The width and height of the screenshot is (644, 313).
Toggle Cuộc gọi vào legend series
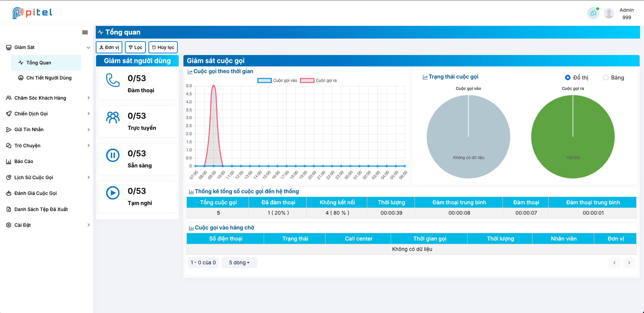pyautogui.click(x=277, y=81)
